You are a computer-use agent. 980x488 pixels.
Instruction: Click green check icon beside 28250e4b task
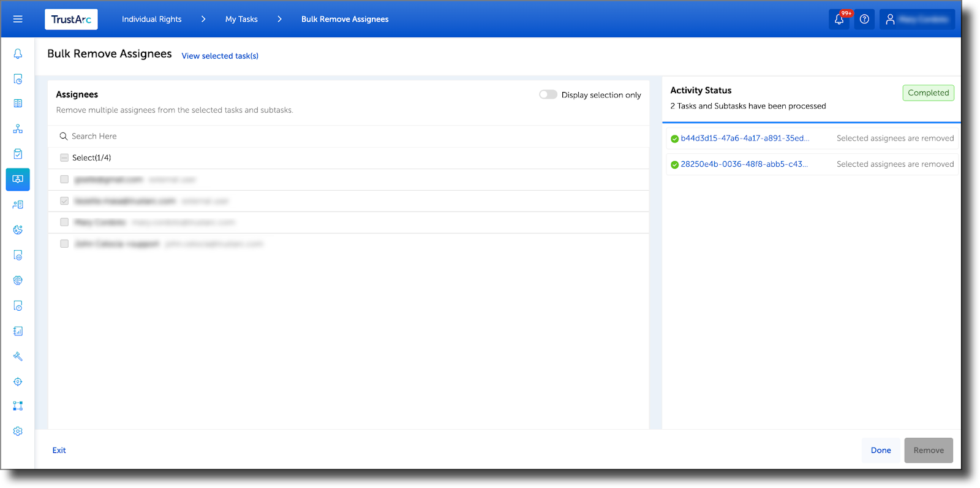[674, 164]
